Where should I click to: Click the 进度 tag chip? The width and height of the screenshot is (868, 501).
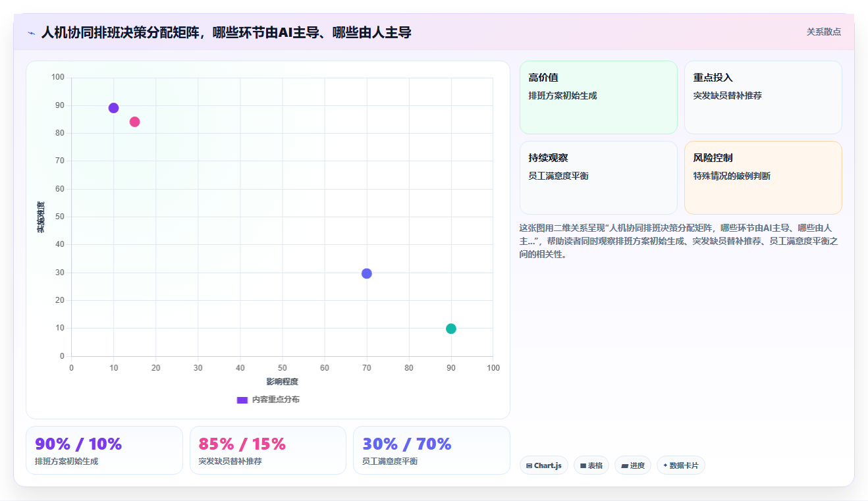tap(633, 465)
